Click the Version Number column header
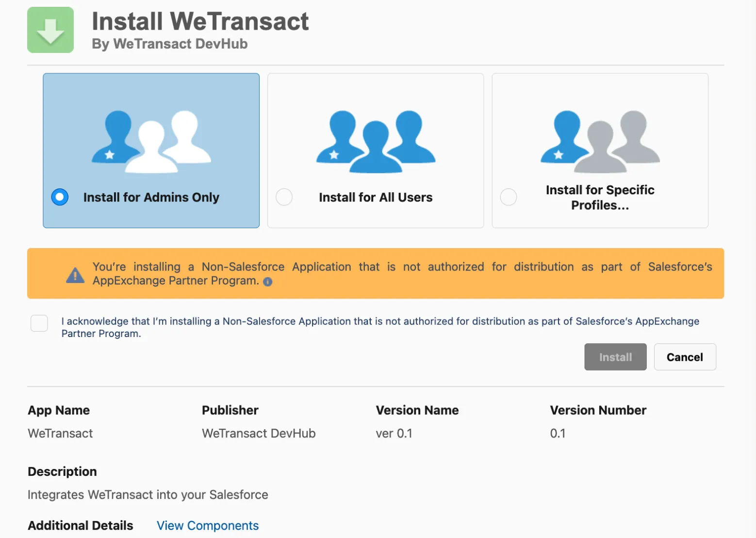 click(x=598, y=410)
